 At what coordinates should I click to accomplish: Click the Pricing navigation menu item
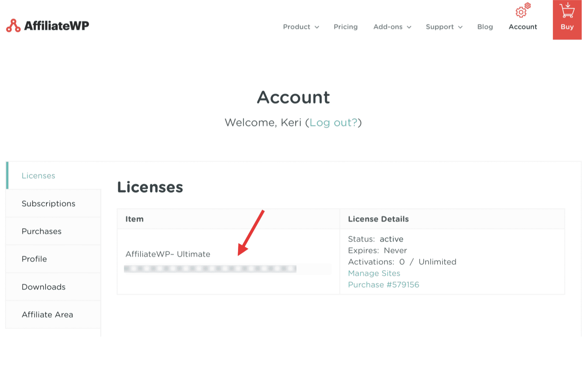[345, 27]
